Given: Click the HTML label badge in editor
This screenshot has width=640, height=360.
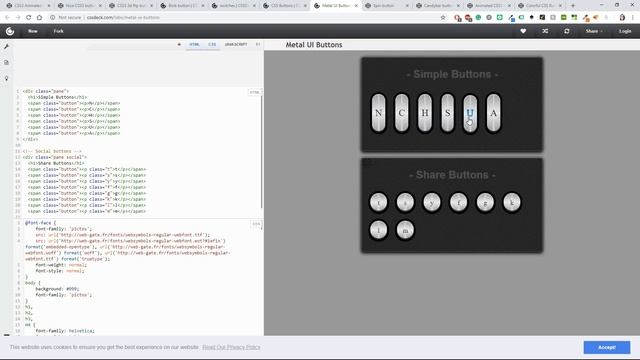Looking at the screenshot, I should (x=254, y=92).
